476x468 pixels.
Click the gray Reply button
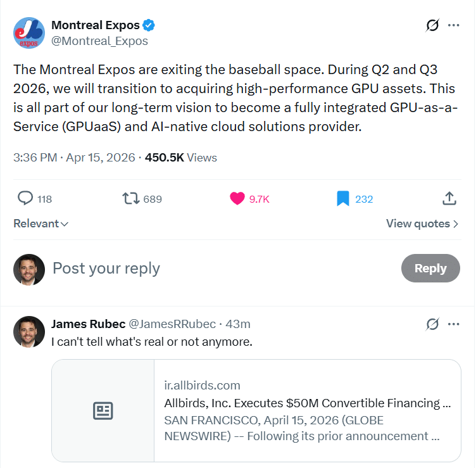[x=430, y=268]
